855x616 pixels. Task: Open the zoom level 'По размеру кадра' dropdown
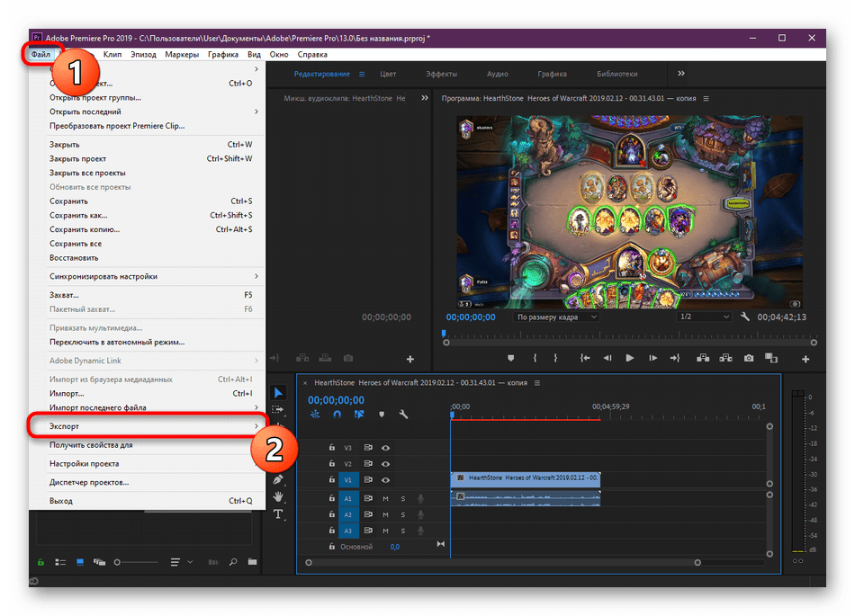point(556,317)
